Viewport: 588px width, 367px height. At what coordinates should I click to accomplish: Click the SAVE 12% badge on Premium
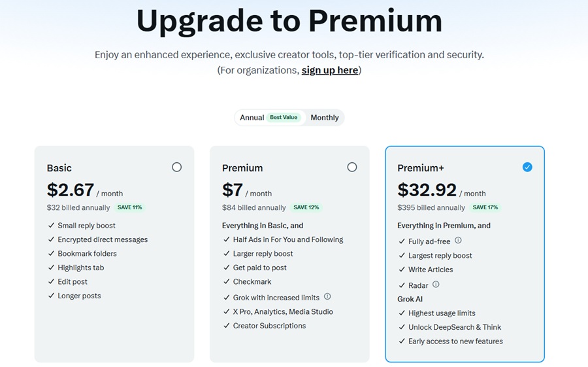[x=306, y=207]
